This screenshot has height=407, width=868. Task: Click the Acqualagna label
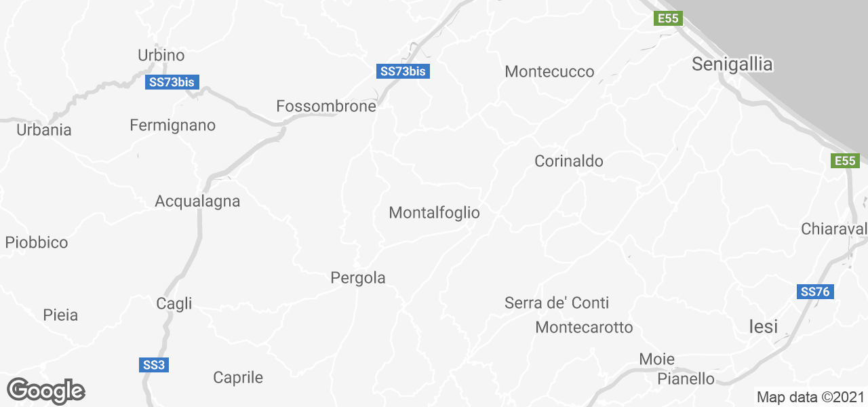click(197, 201)
